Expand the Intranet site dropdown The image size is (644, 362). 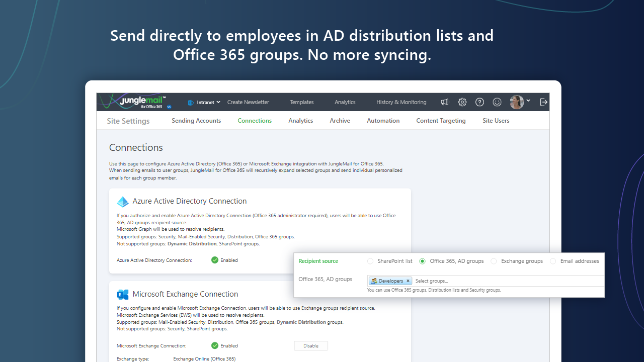pyautogui.click(x=218, y=102)
